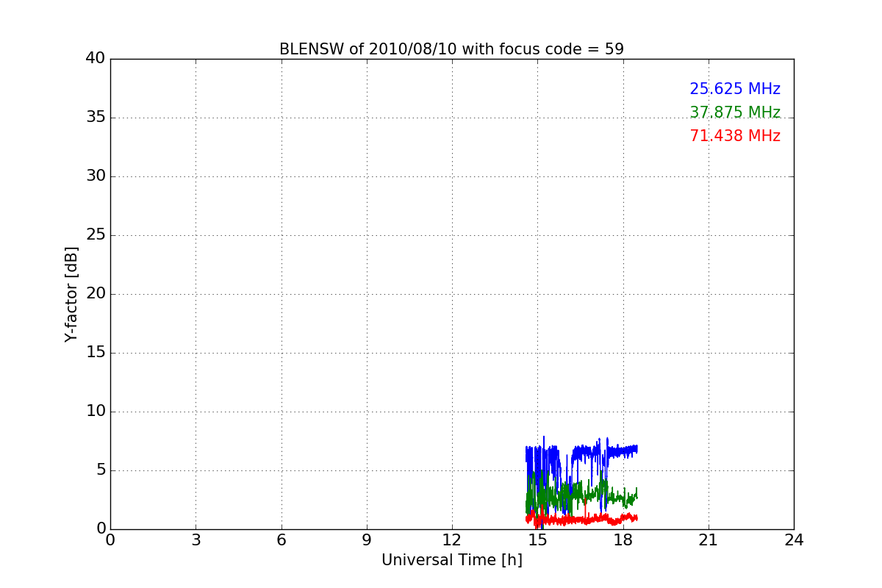Click x-axis tick label 24

coord(794,540)
